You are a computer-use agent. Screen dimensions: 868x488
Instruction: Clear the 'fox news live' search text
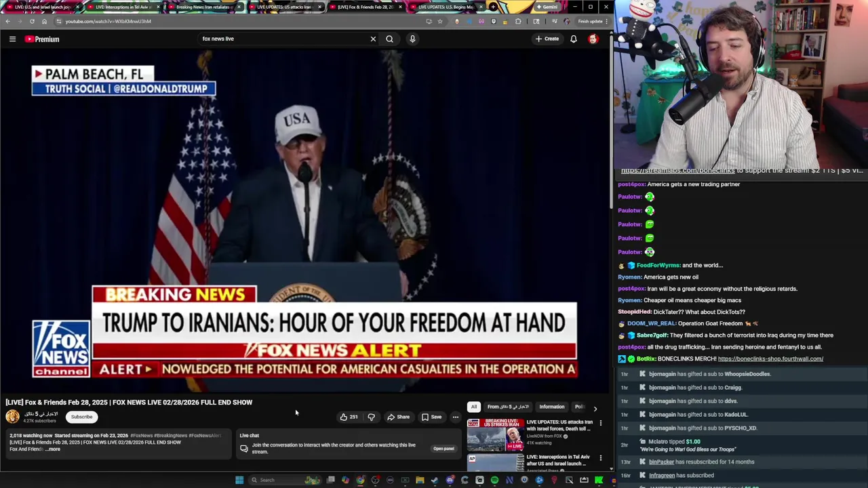[373, 39]
